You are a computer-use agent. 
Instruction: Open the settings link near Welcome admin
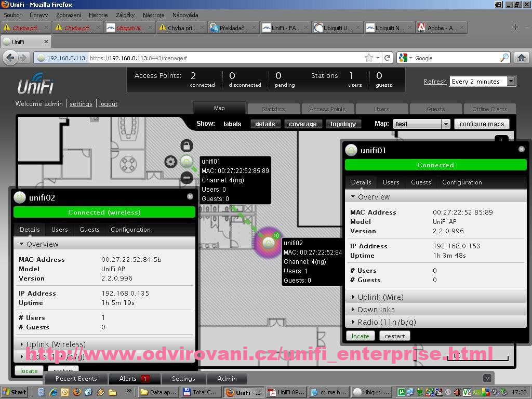click(x=81, y=104)
